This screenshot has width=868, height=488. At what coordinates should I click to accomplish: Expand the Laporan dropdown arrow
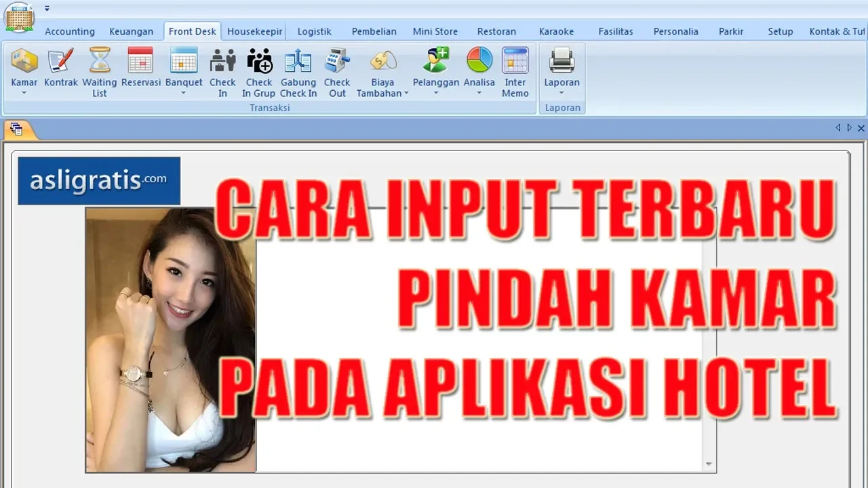pos(562,94)
